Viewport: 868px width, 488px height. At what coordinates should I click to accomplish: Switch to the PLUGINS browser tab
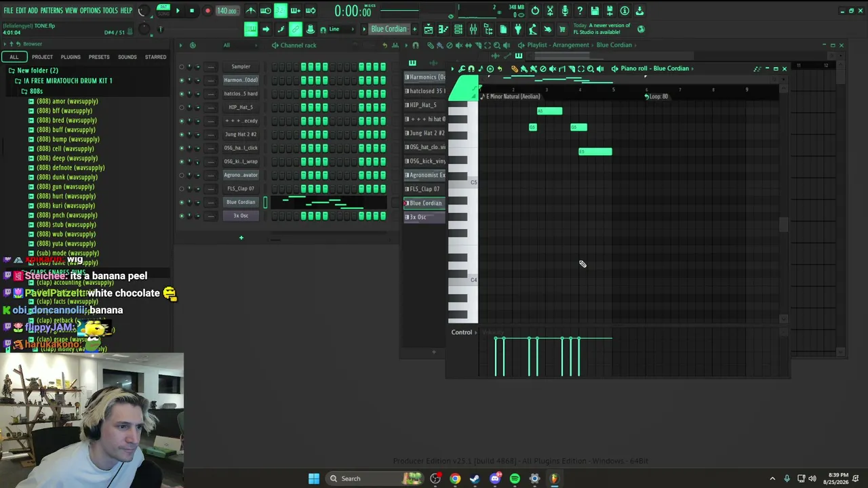pyautogui.click(x=71, y=57)
